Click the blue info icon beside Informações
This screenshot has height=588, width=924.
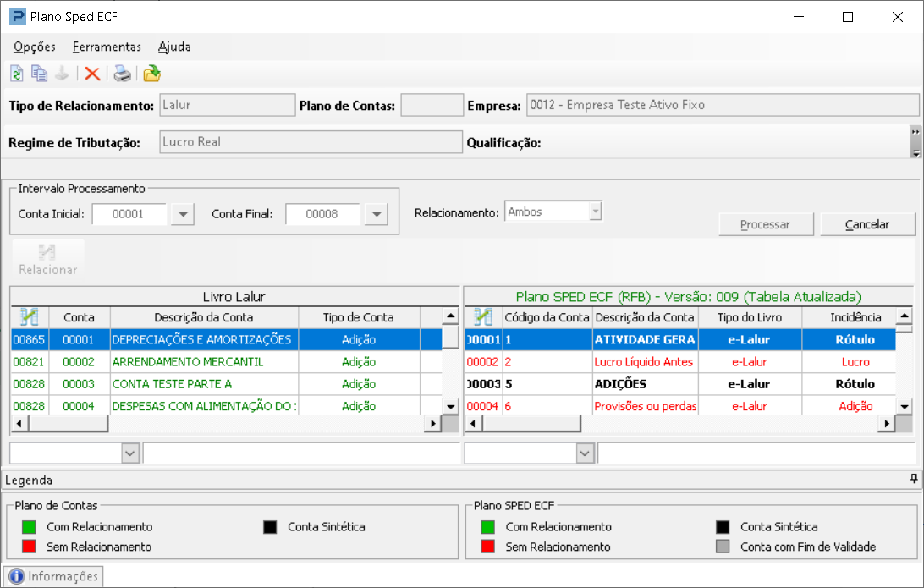(17, 576)
